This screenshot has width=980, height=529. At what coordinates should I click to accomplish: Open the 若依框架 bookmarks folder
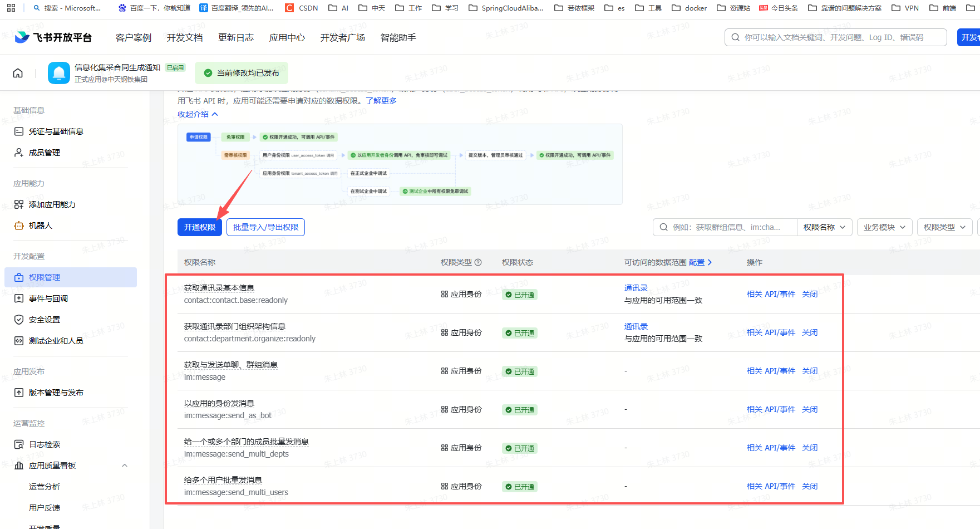click(x=574, y=8)
